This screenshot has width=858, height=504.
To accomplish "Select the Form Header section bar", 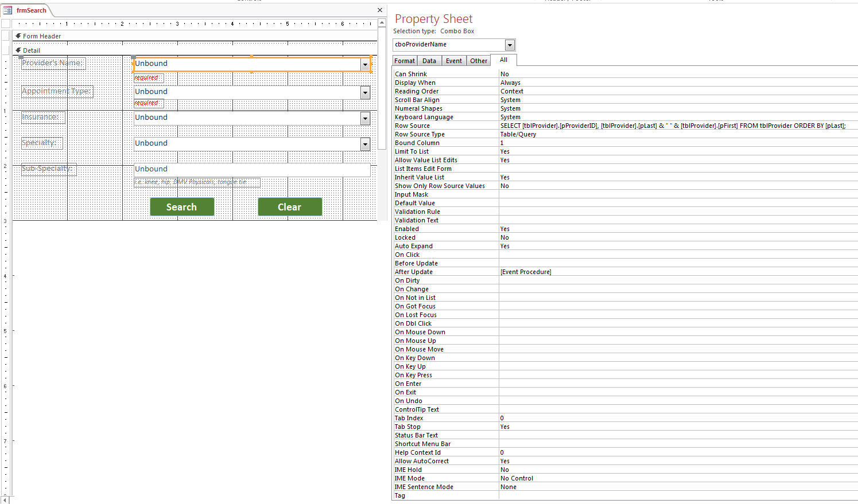I will pos(195,36).
